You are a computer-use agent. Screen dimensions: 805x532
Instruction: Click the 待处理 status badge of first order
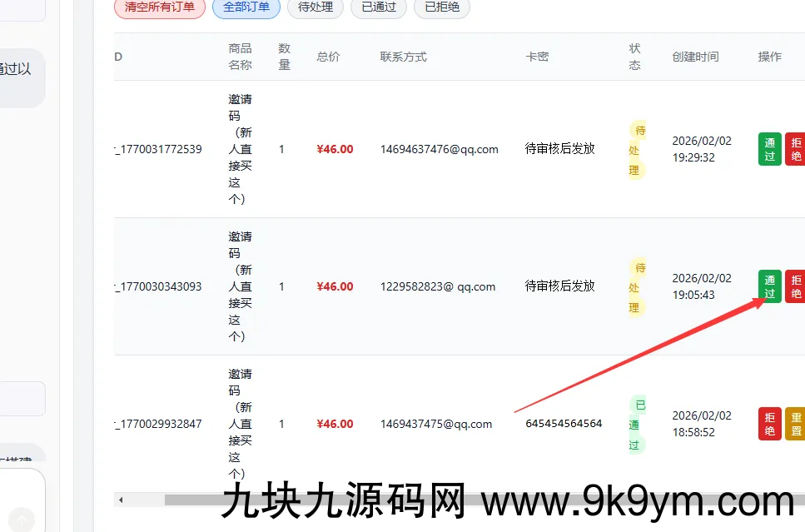[637, 150]
